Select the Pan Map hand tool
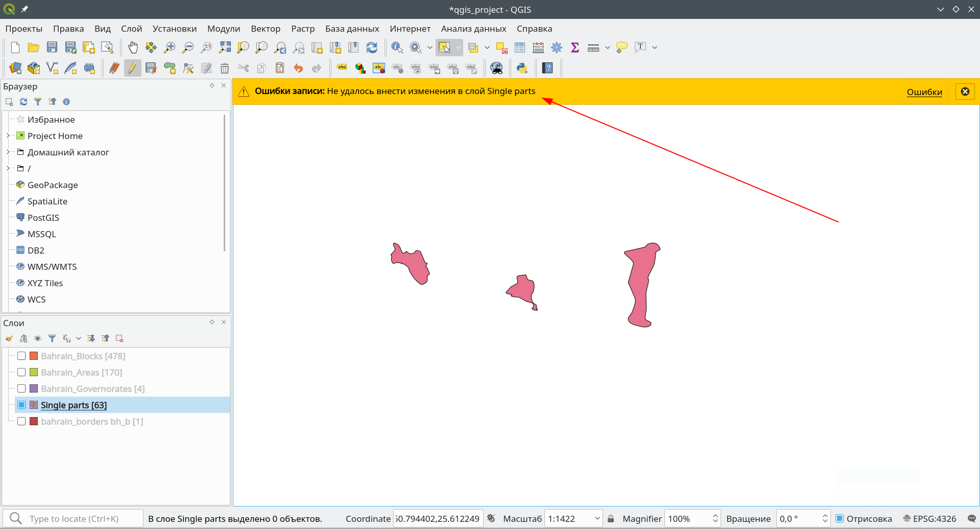 tap(133, 48)
